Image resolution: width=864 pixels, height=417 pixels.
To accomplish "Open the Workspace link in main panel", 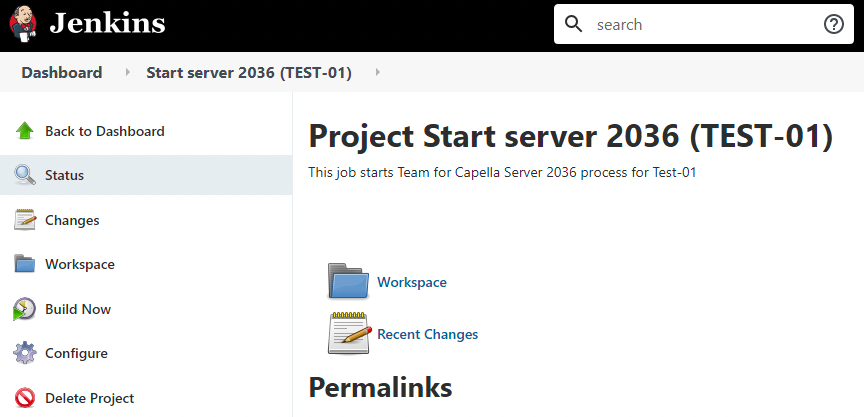I will [412, 282].
